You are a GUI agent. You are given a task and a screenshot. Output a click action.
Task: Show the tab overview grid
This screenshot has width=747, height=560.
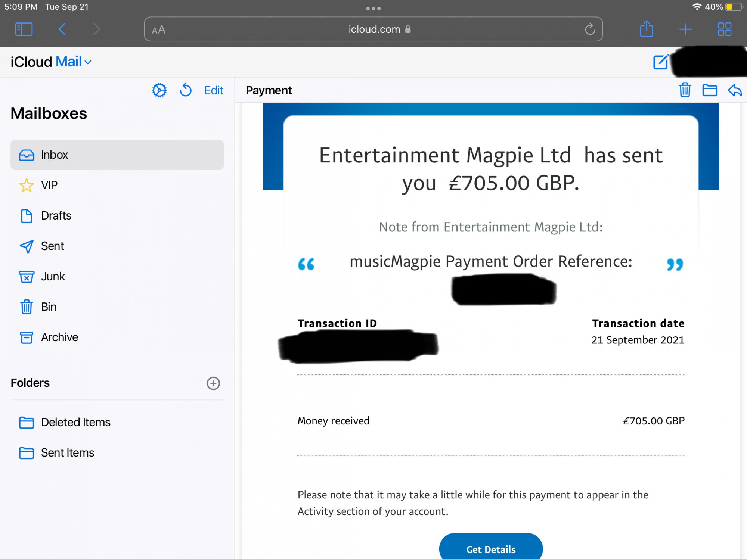click(x=724, y=29)
